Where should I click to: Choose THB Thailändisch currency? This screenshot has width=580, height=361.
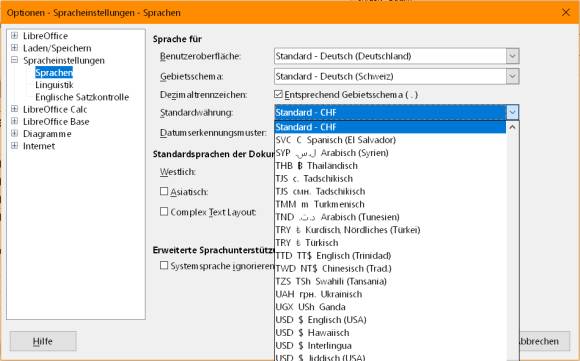390,166
